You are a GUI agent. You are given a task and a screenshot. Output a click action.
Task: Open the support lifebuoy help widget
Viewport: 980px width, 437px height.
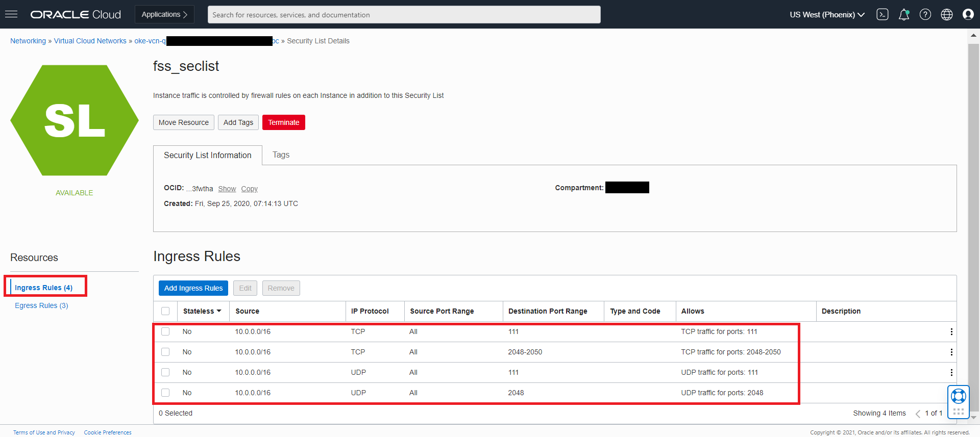[959, 396]
